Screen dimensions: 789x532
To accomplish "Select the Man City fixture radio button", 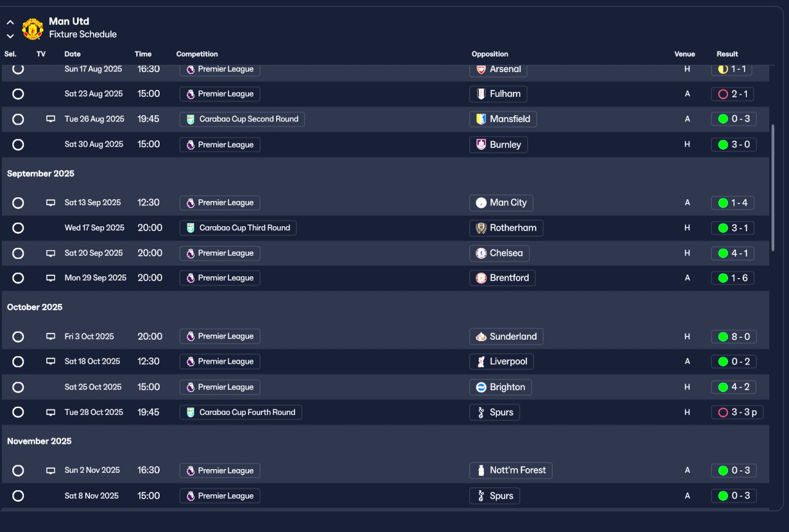I will [18, 203].
